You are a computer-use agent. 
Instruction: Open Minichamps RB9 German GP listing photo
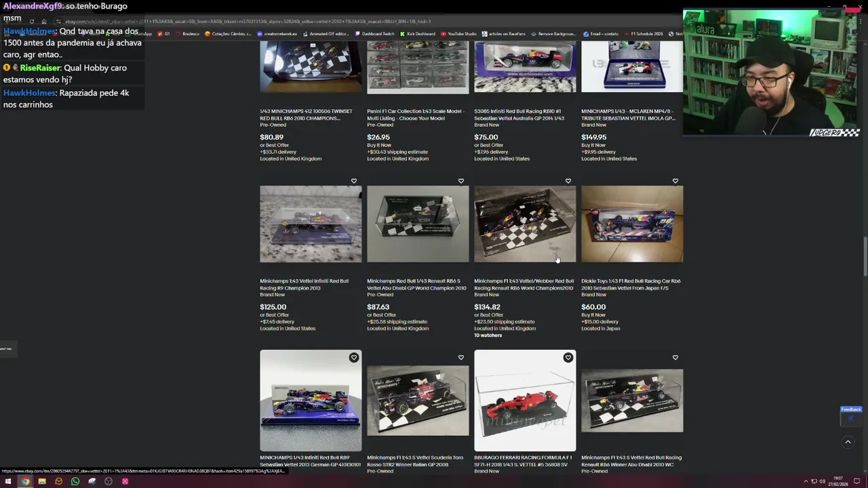pos(311,401)
